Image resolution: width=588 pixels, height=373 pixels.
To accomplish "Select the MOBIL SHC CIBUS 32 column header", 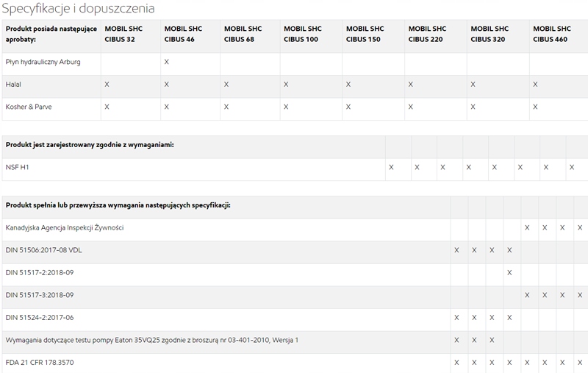I will point(120,34).
